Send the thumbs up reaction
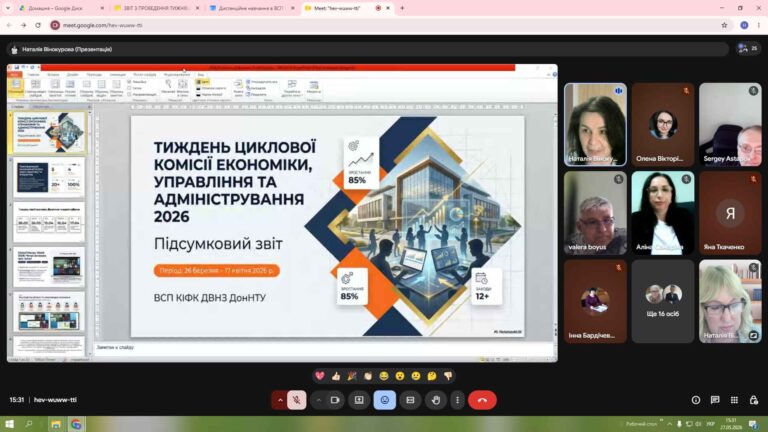The image size is (768, 432). tap(336, 376)
